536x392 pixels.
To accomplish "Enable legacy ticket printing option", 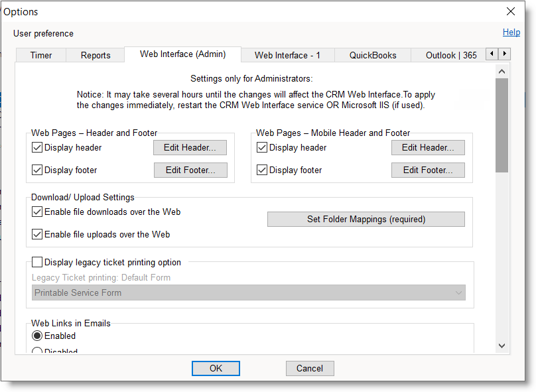I will pos(37,262).
